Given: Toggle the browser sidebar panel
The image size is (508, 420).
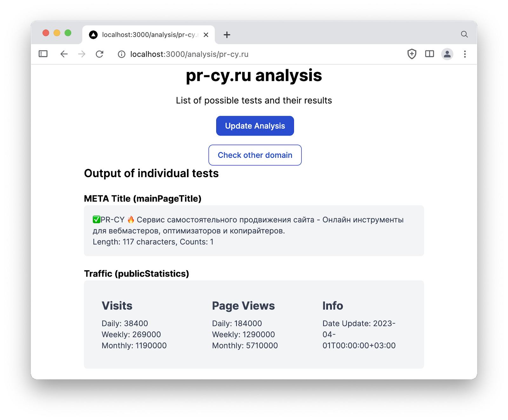Looking at the screenshot, I should (43, 54).
